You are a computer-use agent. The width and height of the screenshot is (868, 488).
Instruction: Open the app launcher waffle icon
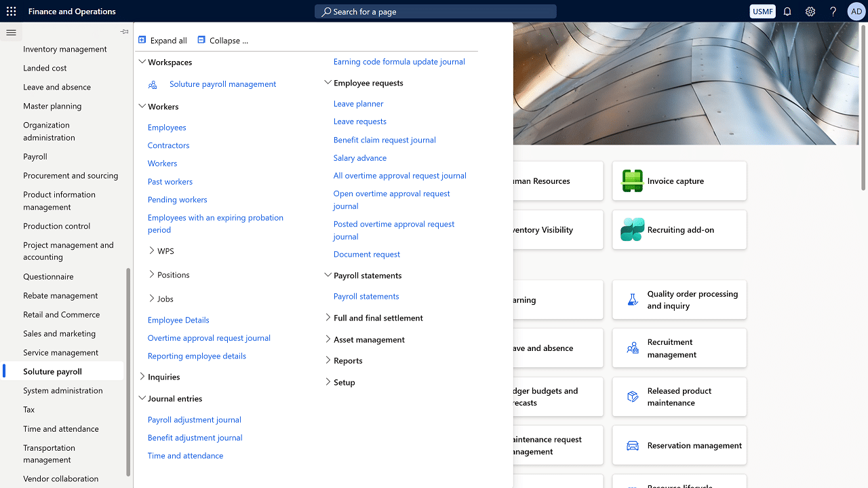click(x=11, y=12)
